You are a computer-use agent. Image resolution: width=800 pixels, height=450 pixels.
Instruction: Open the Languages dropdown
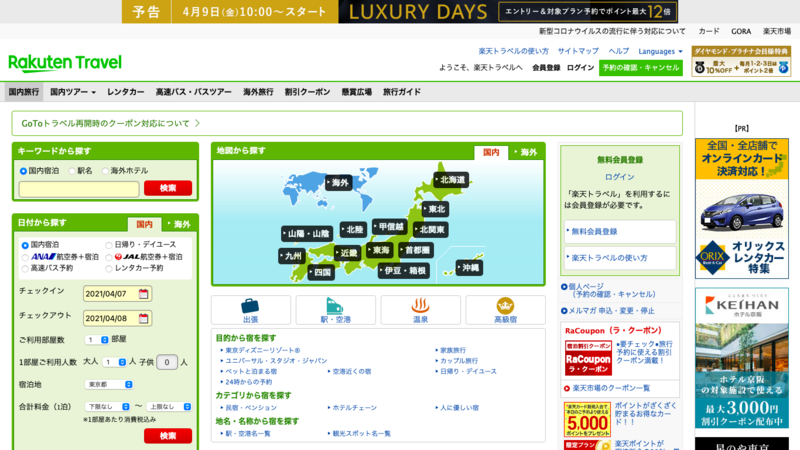tap(660, 52)
